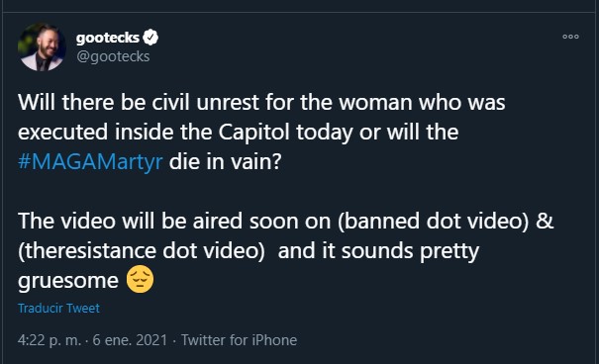The height and width of the screenshot is (364, 599).
Task: Click the phrase and it sounds pretty
Action: [x=378, y=251]
